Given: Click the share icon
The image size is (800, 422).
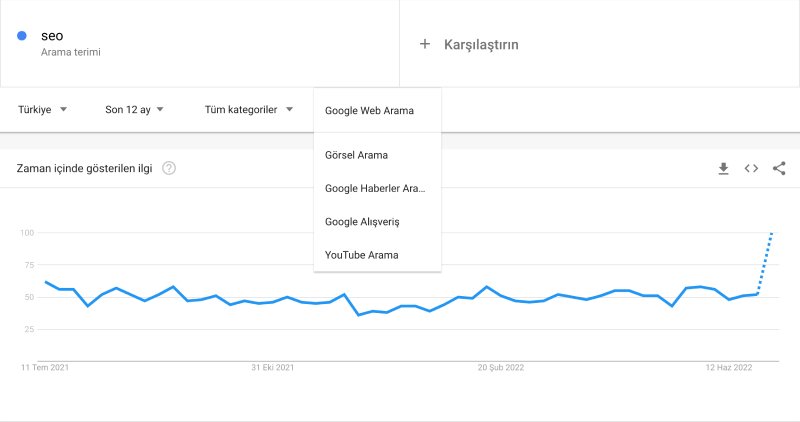Looking at the screenshot, I should coord(779,168).
